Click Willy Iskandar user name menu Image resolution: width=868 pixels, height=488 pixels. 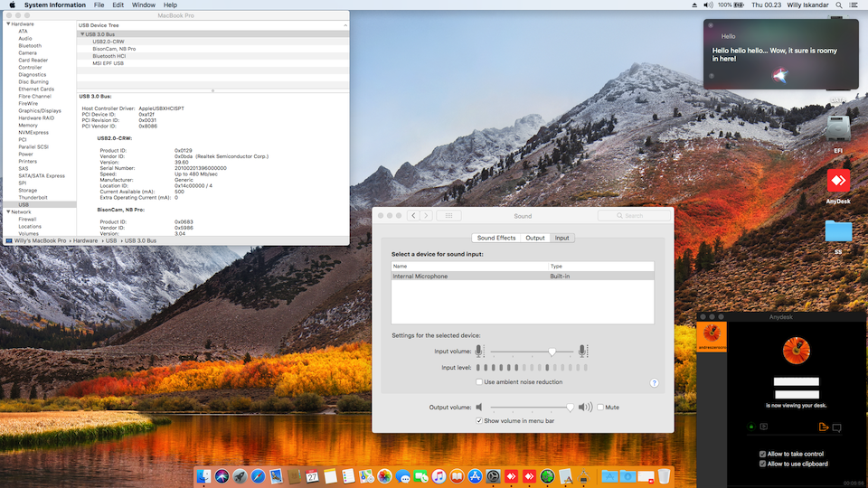coord(807,5)
